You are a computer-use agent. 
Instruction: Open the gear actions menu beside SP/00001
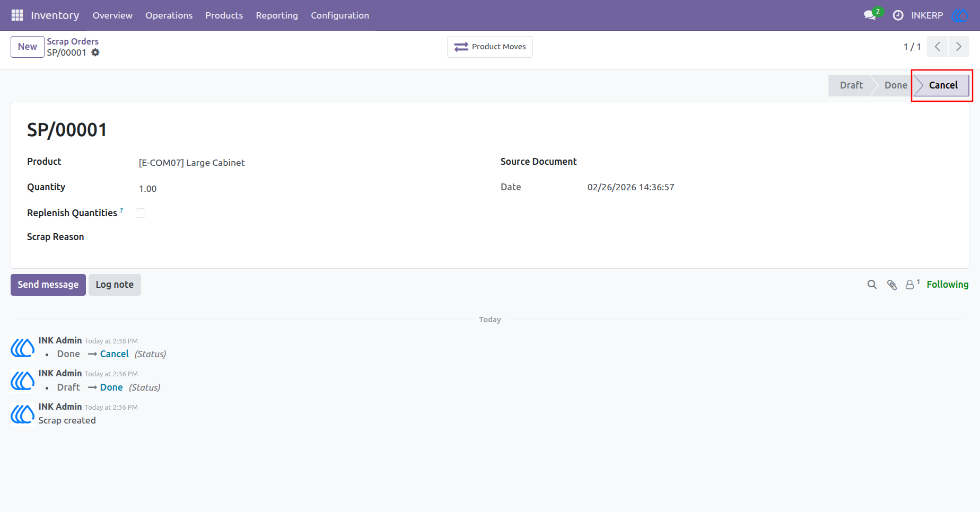[95, 52]
